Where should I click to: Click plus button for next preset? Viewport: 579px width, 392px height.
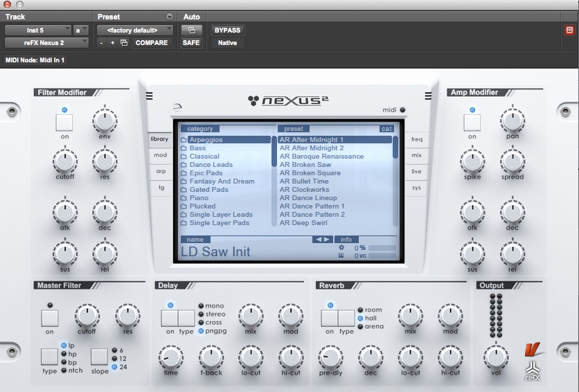tap(113, 43)
